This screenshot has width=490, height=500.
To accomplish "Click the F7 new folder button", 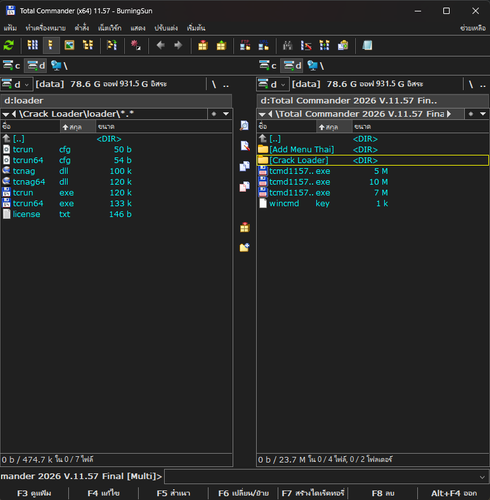I will click(x=313, y=493).
